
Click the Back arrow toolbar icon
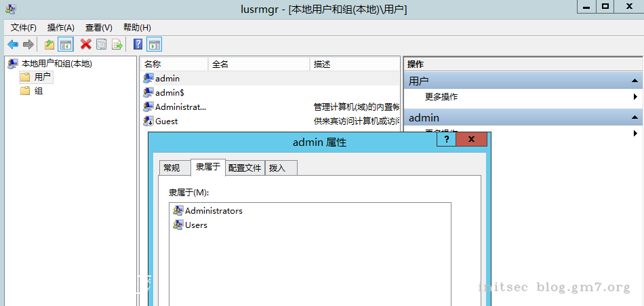tap(13, 45)
